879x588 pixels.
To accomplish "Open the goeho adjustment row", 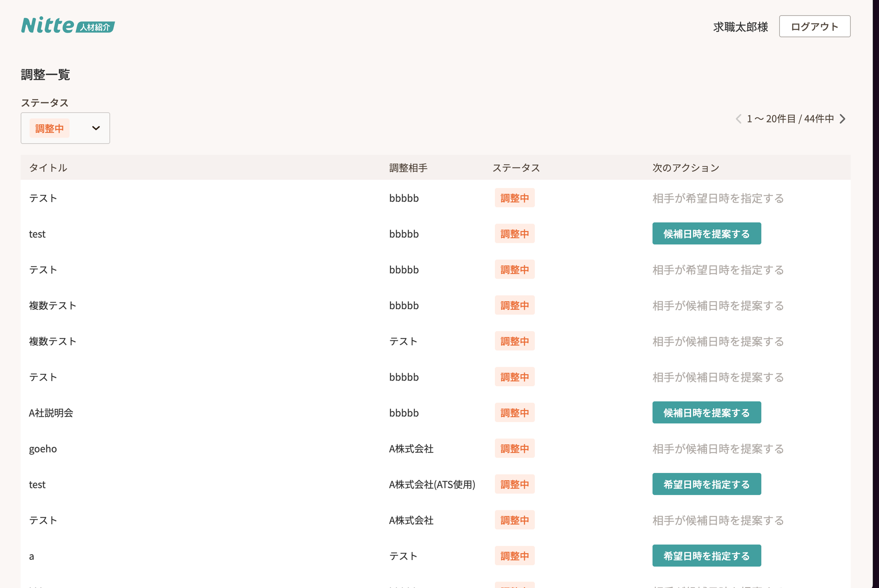I will (43, 449).
